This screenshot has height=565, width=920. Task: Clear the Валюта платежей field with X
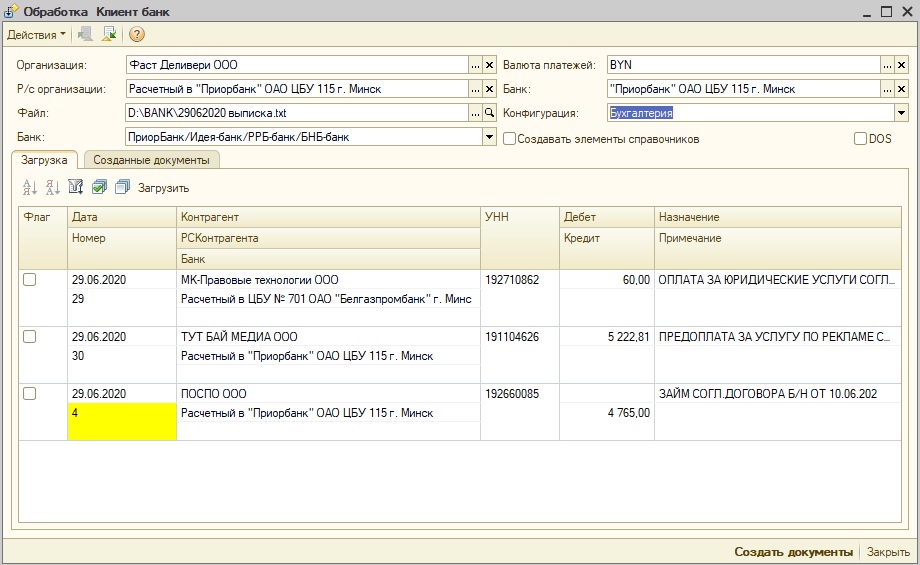click(x=901, y=65)
